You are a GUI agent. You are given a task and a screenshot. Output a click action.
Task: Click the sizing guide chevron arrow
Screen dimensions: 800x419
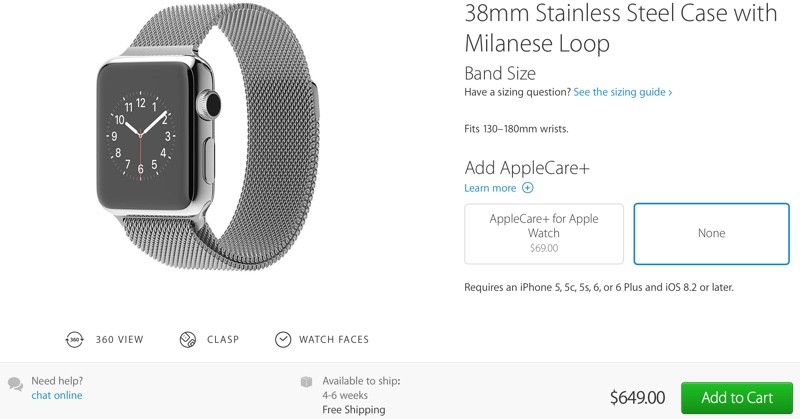(x=670, y=92)
